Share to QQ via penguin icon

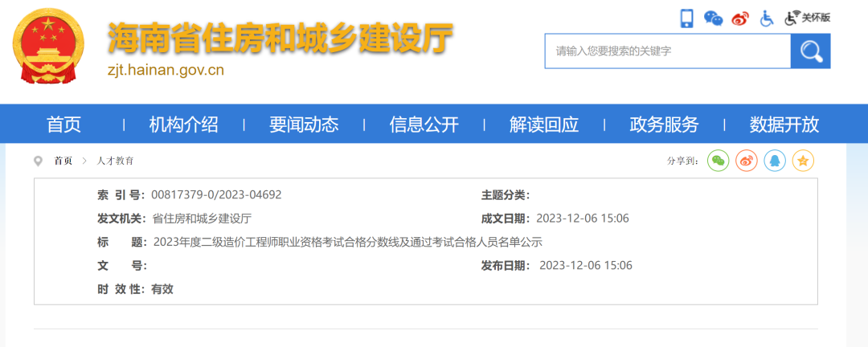(x=775, y=161)
